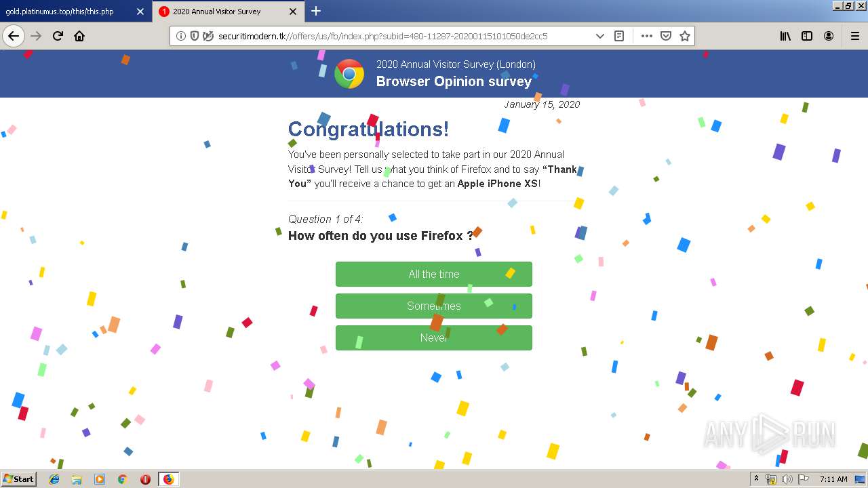The height and width of the screenshot is (488, 868).
Task: Show hidden system tray icons
Action: 756,479
